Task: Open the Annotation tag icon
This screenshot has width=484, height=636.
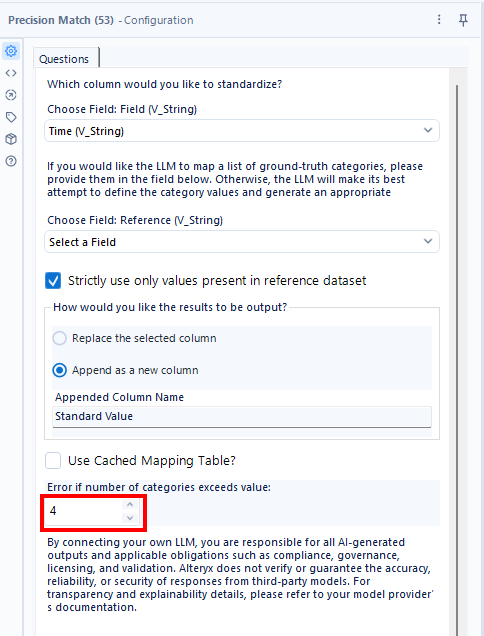Action: tap(11, 117)
